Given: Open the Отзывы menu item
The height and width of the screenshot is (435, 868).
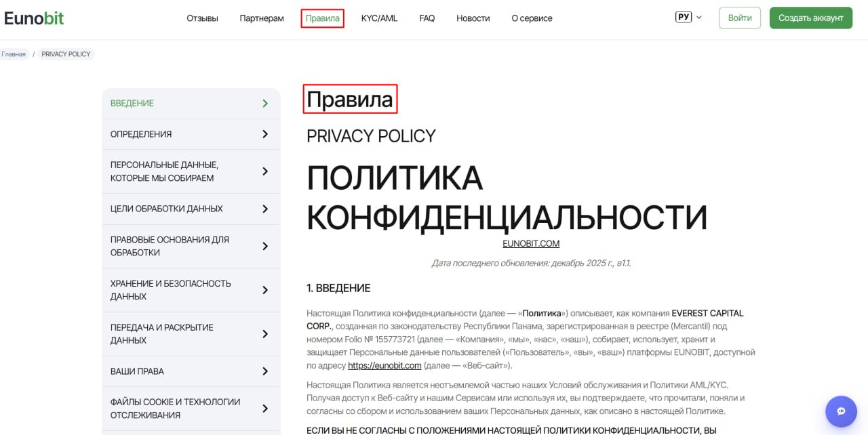Looking at the screenshot, I should point(202,18).
